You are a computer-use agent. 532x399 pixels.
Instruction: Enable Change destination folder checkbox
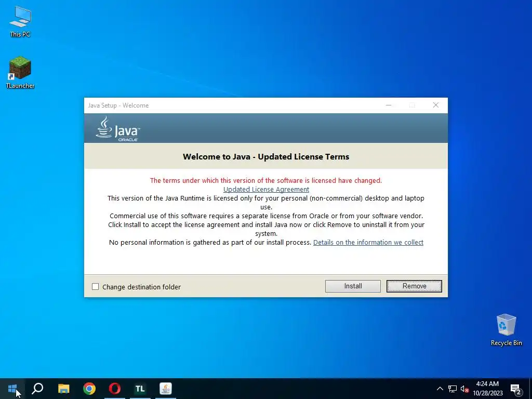point(96,287)
